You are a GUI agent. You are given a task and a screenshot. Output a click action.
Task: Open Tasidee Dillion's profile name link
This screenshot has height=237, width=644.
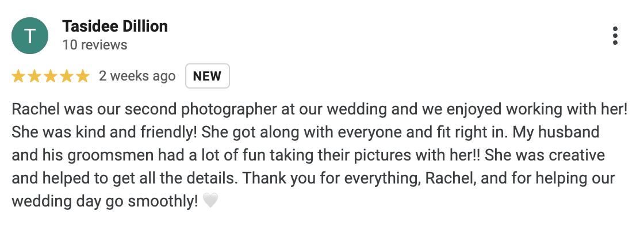tap(115, 26)
